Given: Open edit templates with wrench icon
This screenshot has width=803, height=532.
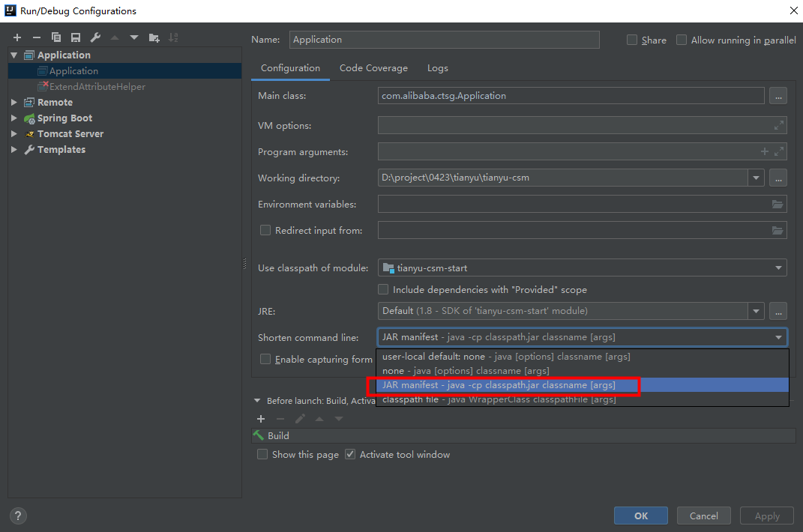Looking at the screenshot, I should (x=95, y=37).
